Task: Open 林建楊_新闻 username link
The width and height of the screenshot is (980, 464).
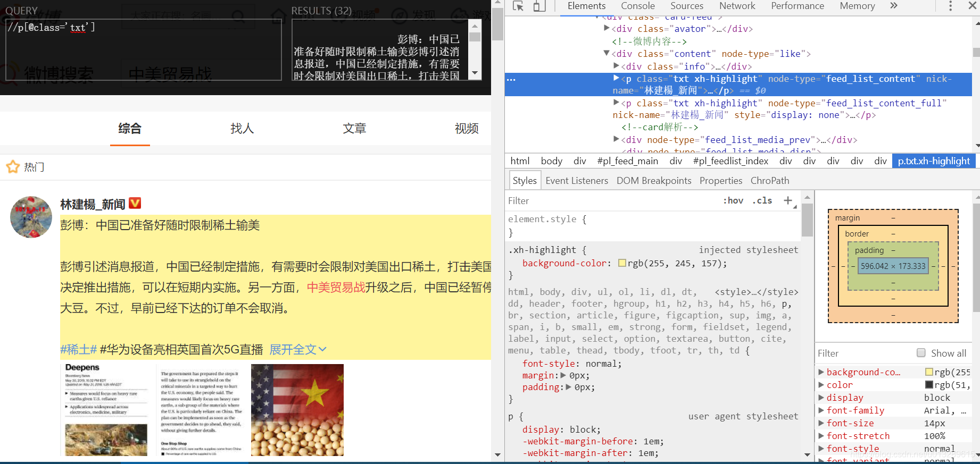Action: [93, 204]
